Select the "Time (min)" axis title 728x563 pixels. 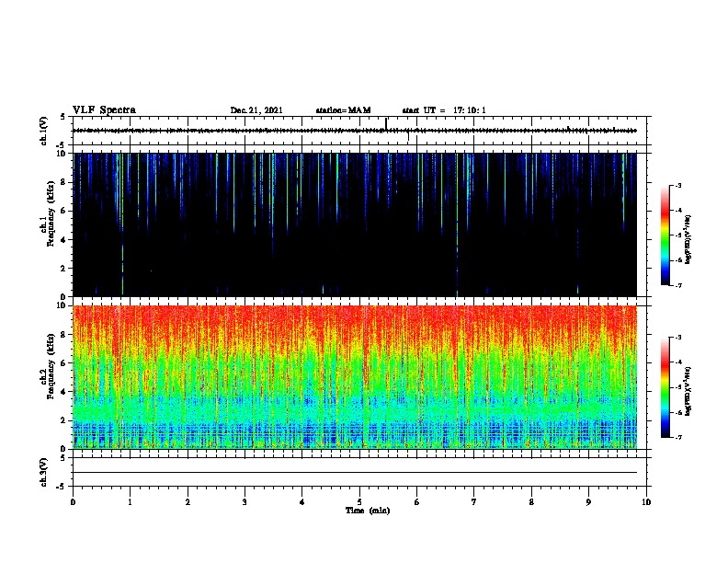[368, 511]
